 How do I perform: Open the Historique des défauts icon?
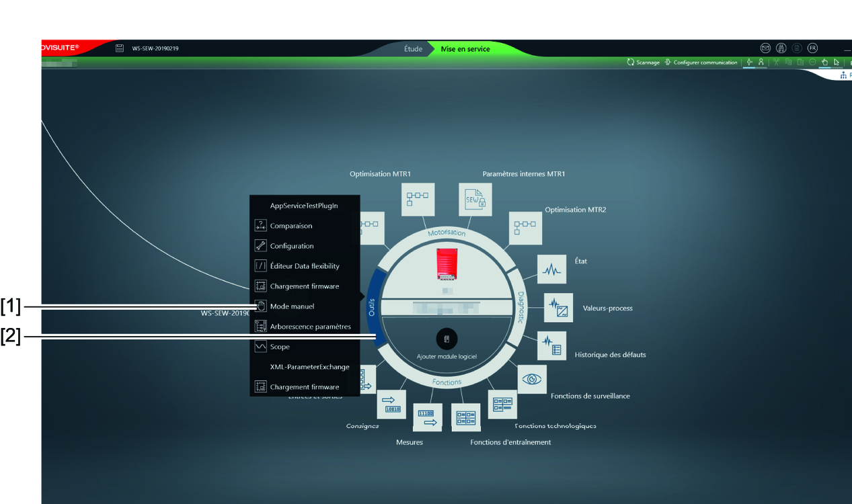551,346
